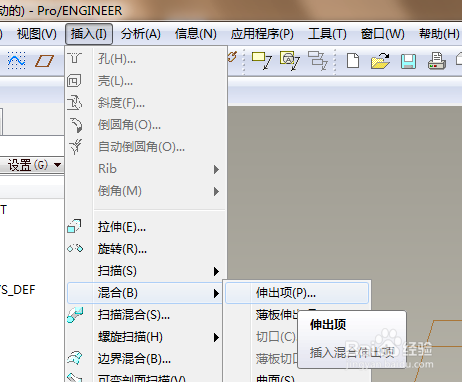The height and width of the screenshot is (382, 462).
Task: Click the 边界混合(B) boundary blend icon
Action: 75,359
